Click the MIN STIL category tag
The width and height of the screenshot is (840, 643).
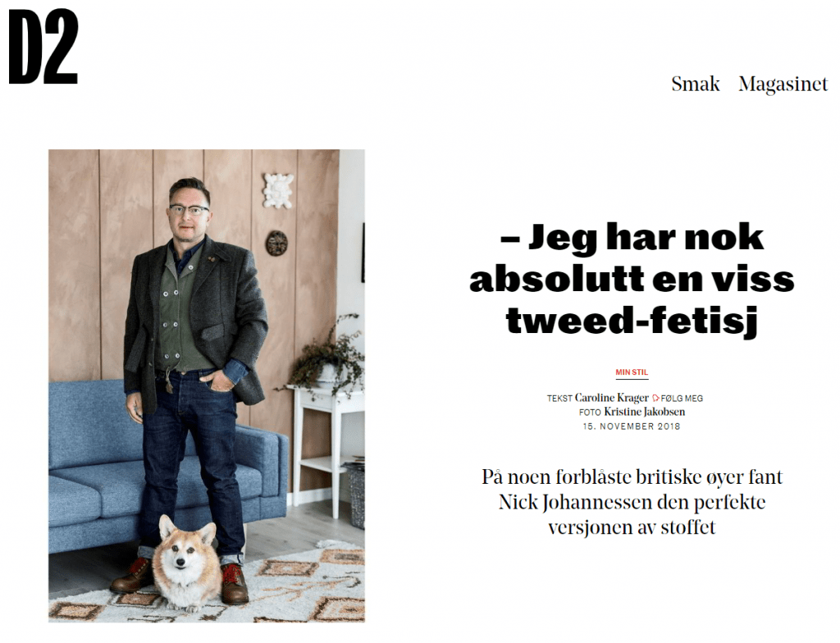tap(632, 372)
